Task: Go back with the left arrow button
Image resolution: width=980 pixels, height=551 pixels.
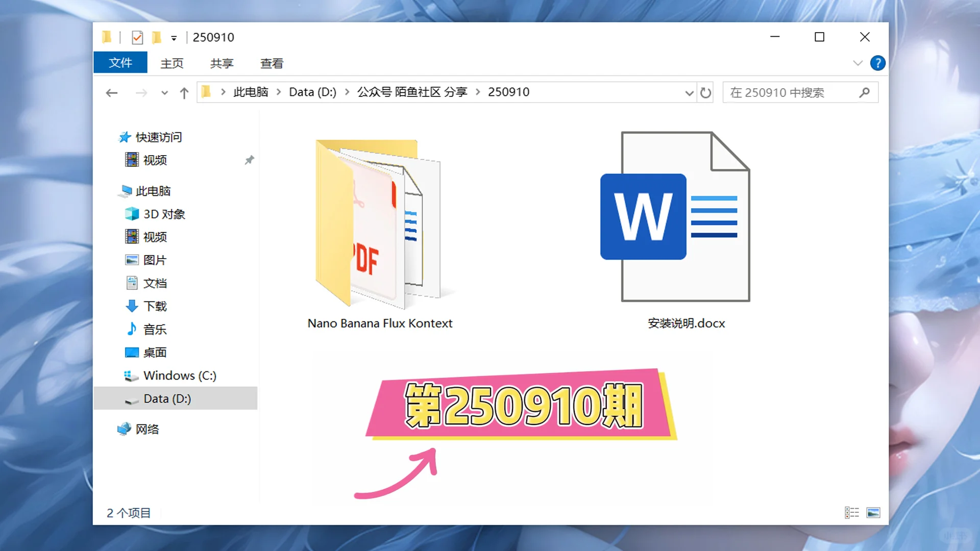Action: (112, 93)
